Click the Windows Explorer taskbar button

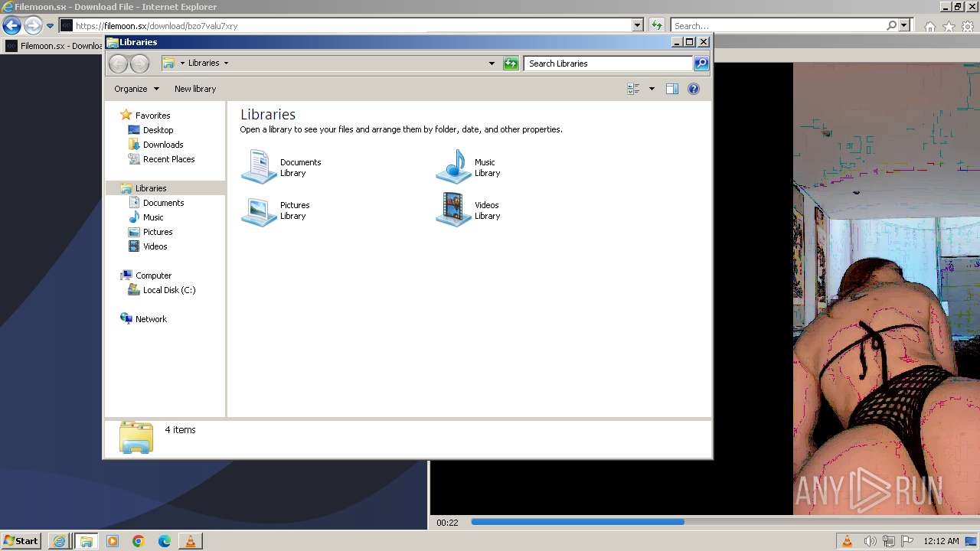86,541
